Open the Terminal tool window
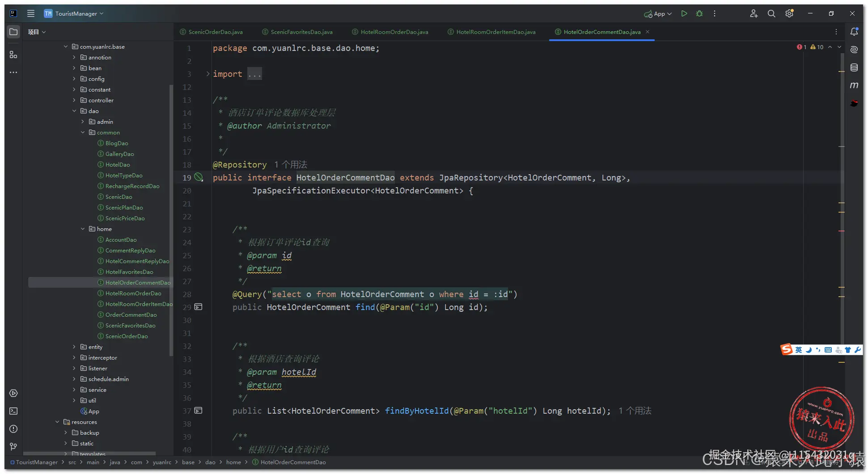 click(x=13, y=411)
